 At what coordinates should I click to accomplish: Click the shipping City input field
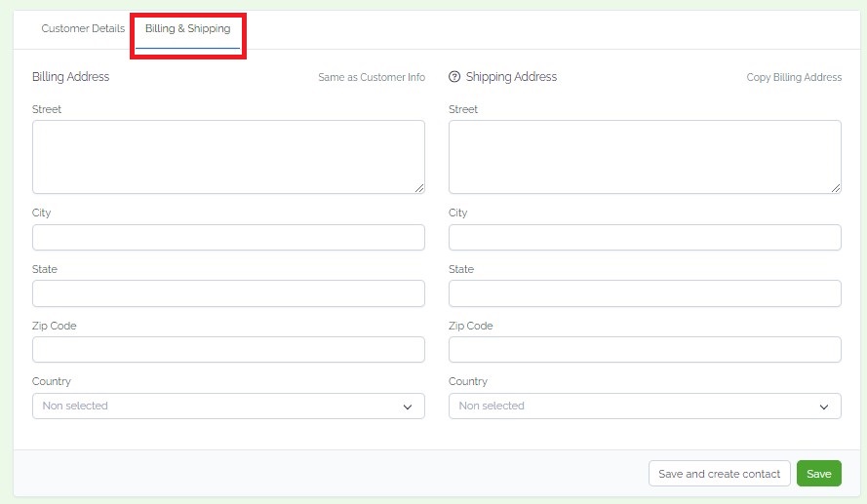645,238
